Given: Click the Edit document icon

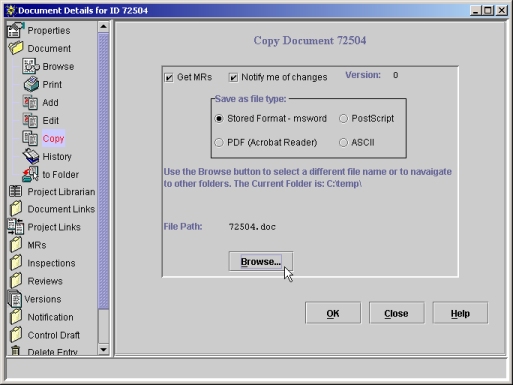Looking at the screenshot, I should [x=30, y=120].
